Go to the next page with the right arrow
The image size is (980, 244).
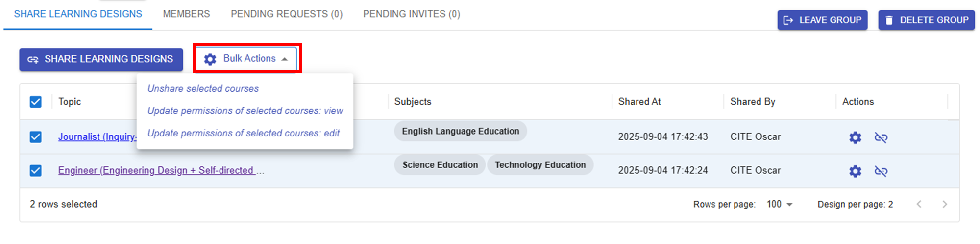coord(944,204)
